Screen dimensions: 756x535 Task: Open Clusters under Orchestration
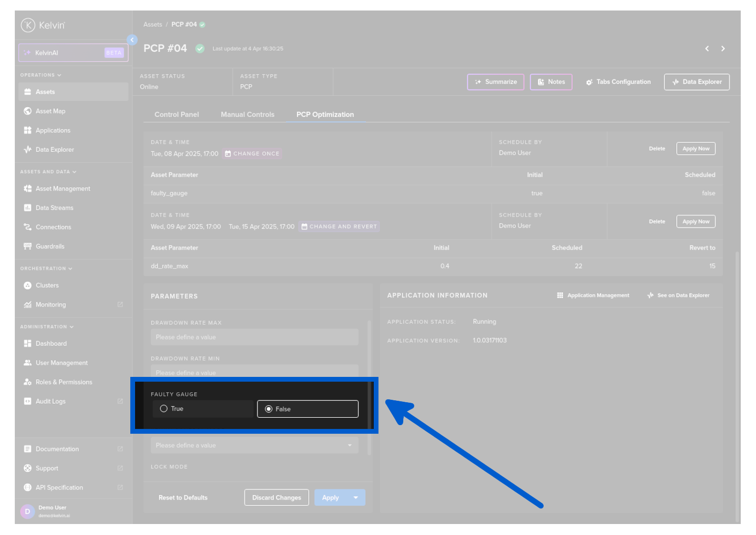(47, 286)
